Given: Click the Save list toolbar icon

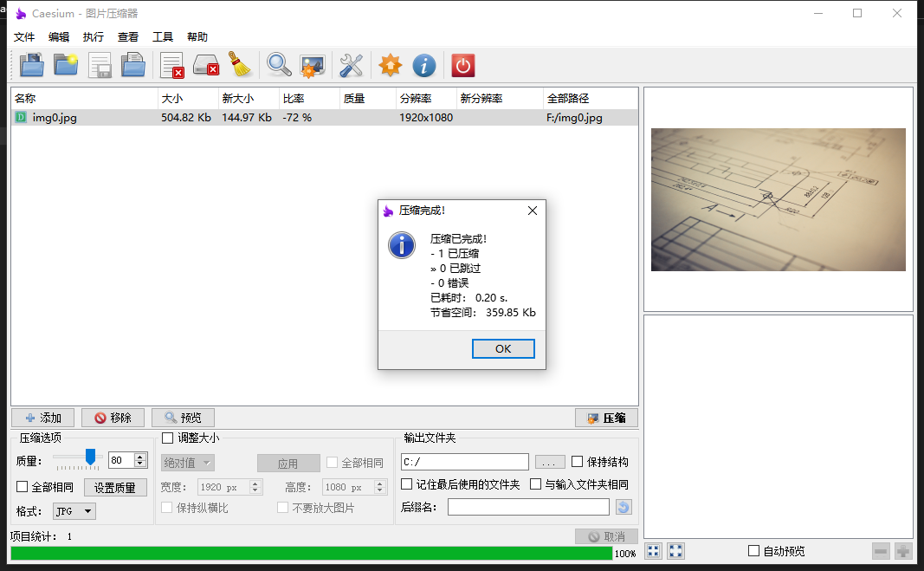Looking at the screenshot, I should [100, 65].
